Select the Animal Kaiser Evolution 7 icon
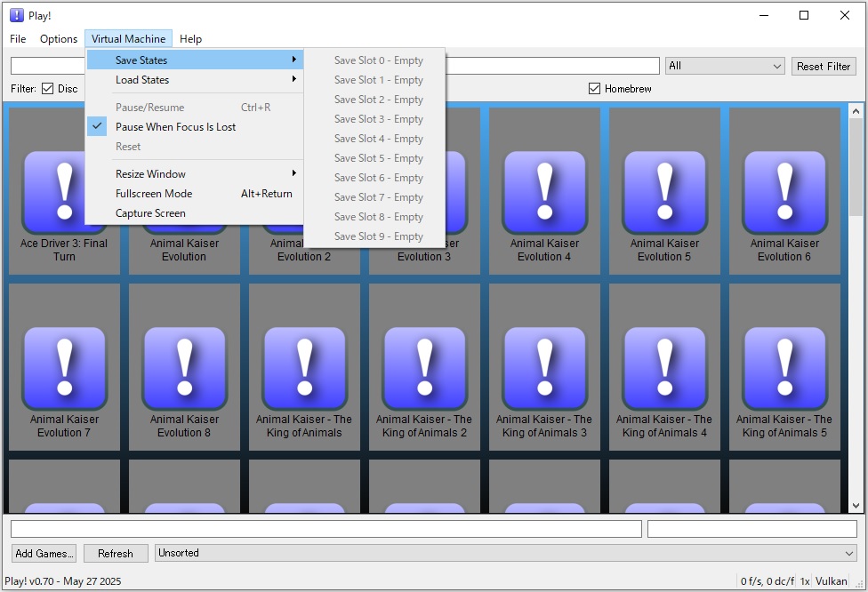The width and height of the screenshot is (868, 592). (64, 367)
